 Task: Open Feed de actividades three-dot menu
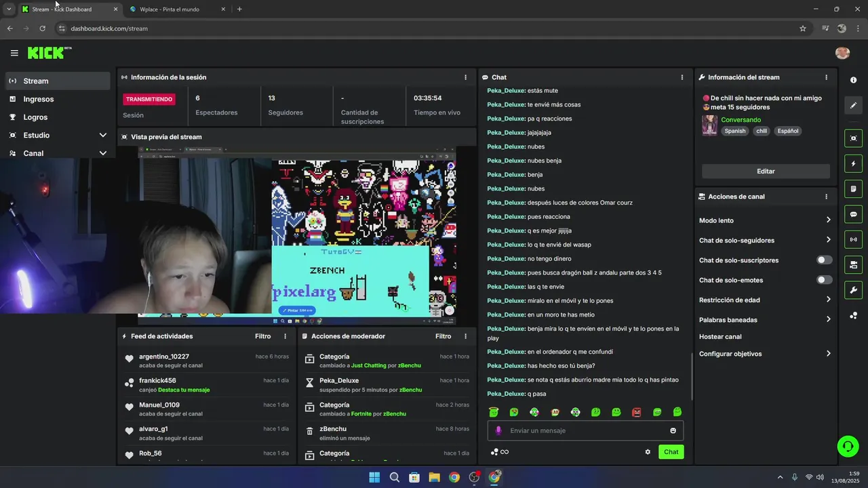tap(285, 336)
